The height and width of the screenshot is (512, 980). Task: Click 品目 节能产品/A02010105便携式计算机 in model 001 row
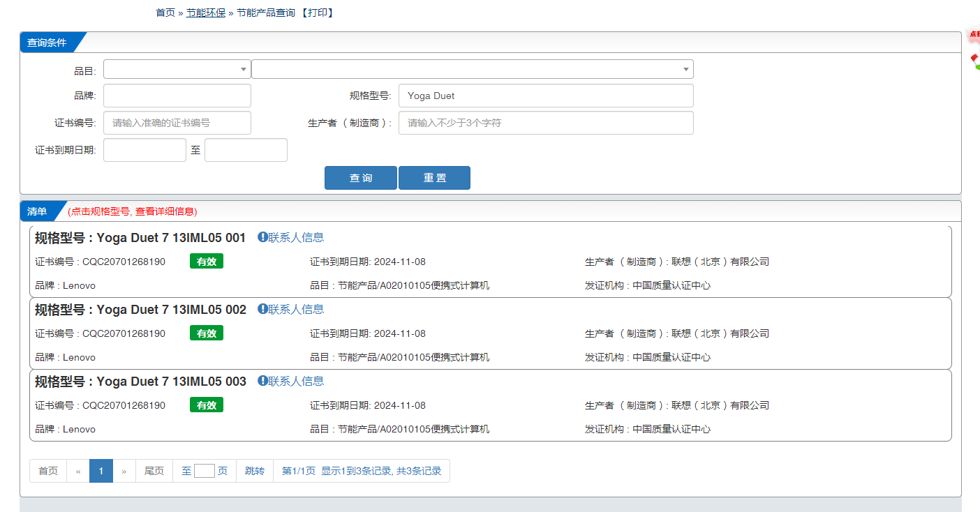pyautogui.click(x=400, y=285)
